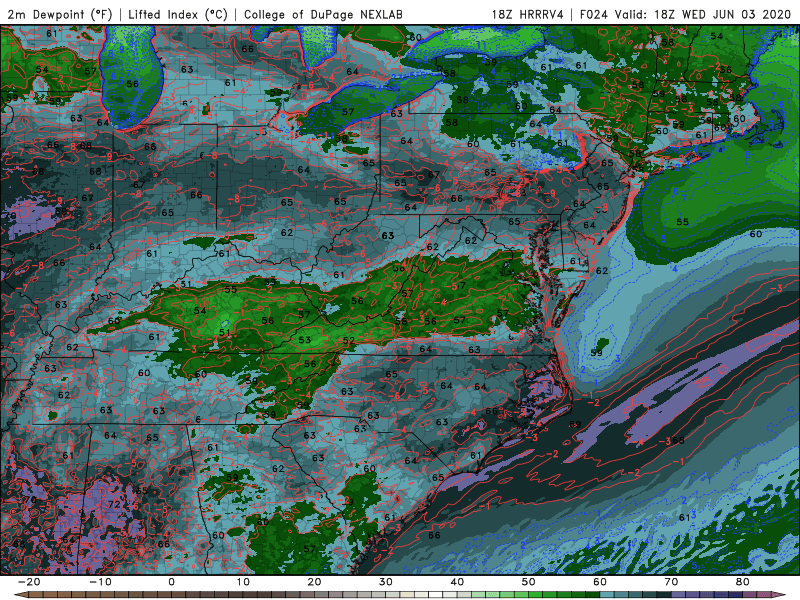Click the 50 label on the color scale

coord(529,582)
